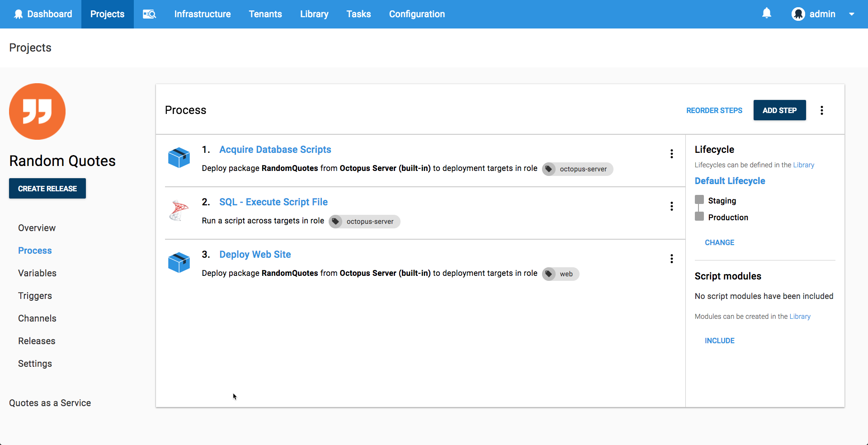Click the notification bell
Image resolution: width=868 pixels, height=445 pixels.
tap(767, 13)
